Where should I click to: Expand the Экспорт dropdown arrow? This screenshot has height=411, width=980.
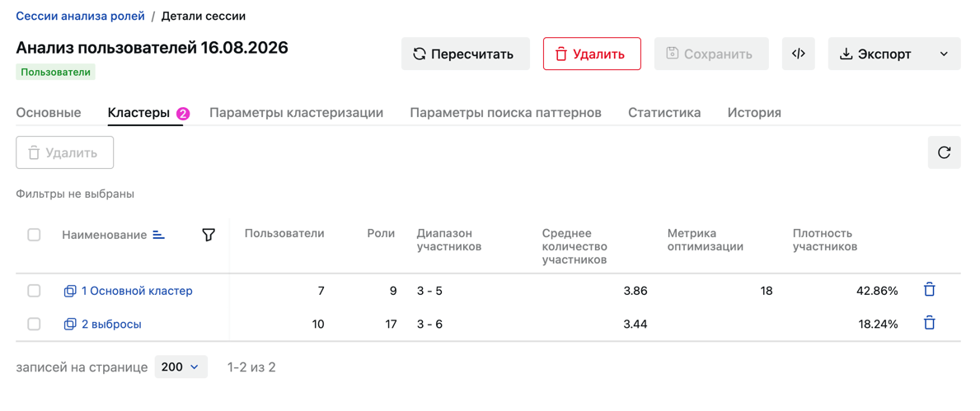tap(944, 54)
